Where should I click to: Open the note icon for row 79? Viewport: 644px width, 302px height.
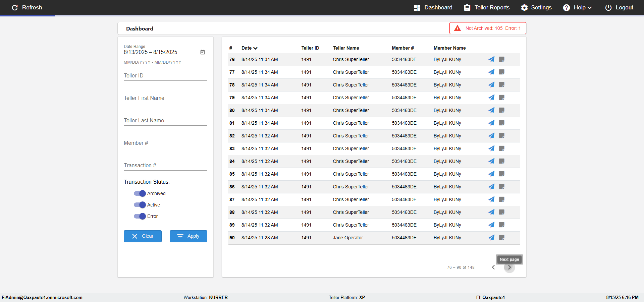502,98
